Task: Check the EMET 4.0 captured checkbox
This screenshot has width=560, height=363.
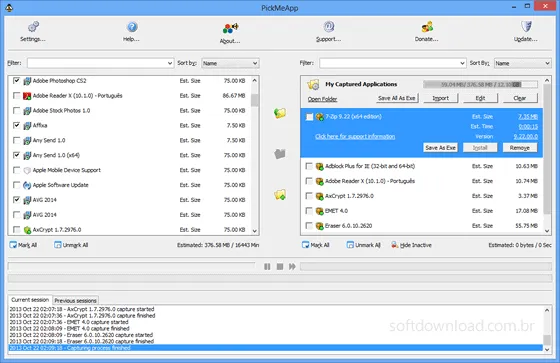Action: 309,211
